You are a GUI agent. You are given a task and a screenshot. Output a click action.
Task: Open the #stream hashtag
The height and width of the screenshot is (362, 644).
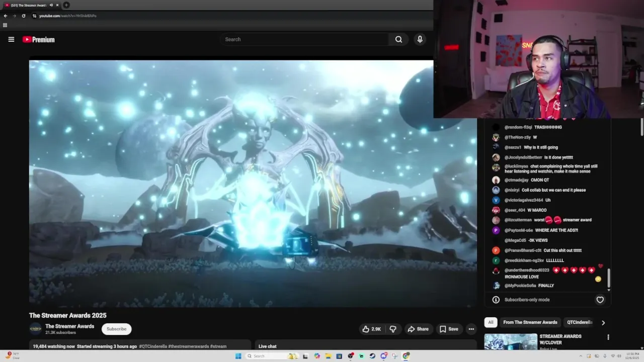pos(218,346)
